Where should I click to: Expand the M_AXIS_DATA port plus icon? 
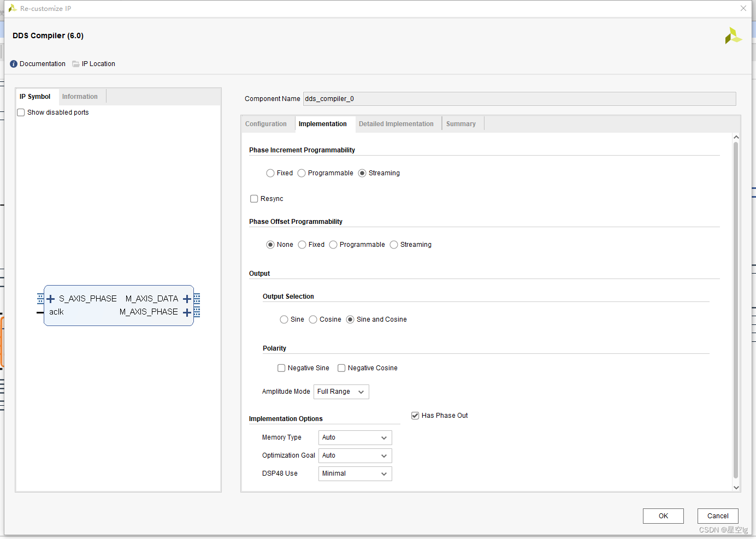(187, 299)
